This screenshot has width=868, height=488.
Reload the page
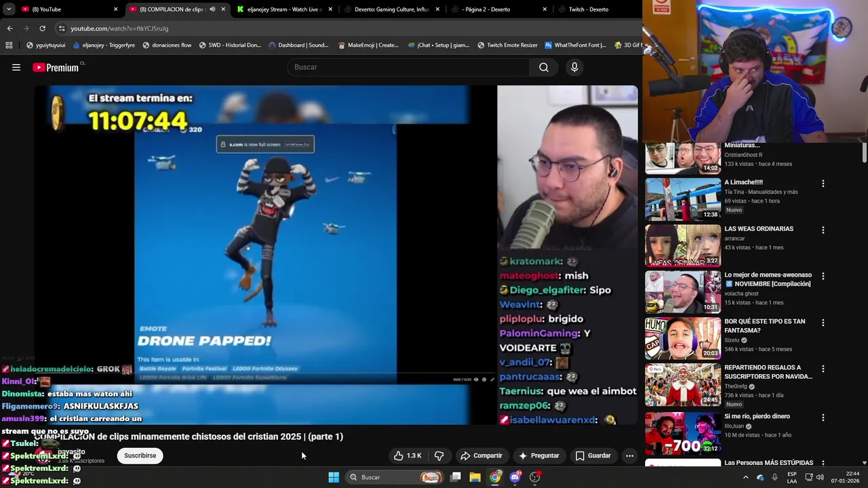(42, 28)
